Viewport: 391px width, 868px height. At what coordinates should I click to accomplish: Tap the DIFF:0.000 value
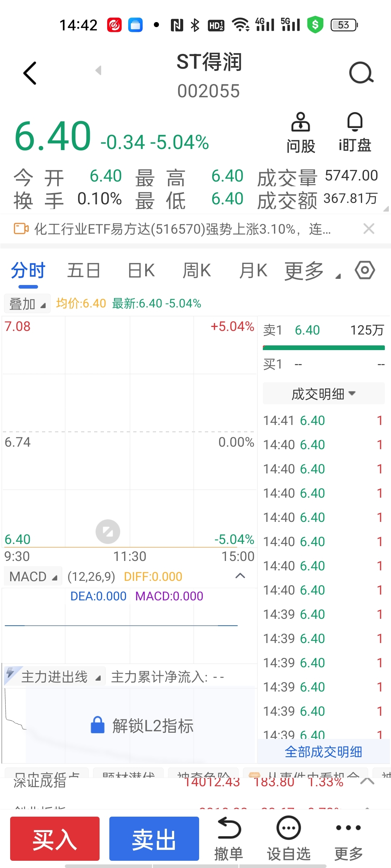153,576
